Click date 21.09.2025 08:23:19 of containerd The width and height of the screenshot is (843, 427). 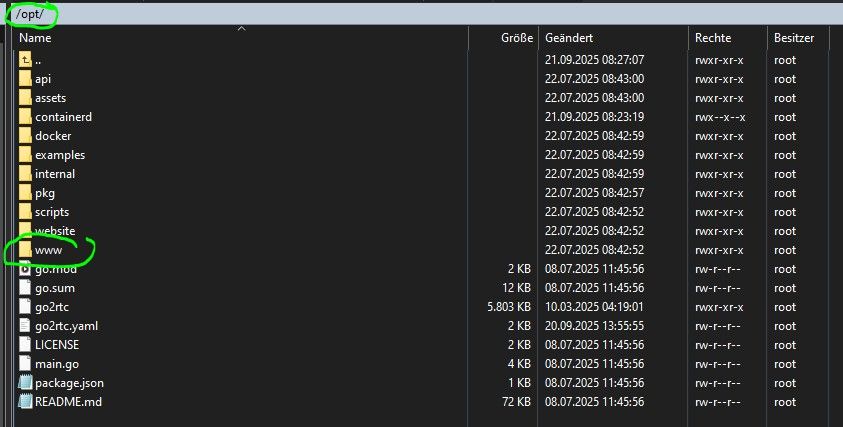coord(595,117)
